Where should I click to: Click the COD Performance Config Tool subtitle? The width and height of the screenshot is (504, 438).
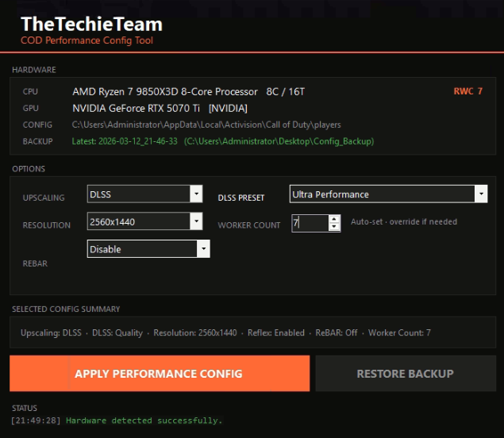[x=87, y=40]
